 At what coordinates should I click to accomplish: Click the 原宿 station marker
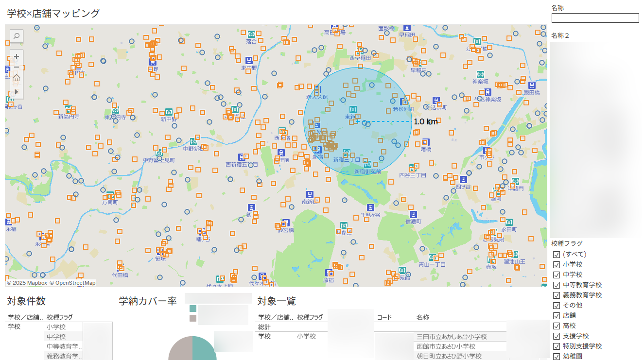(327, 273)
